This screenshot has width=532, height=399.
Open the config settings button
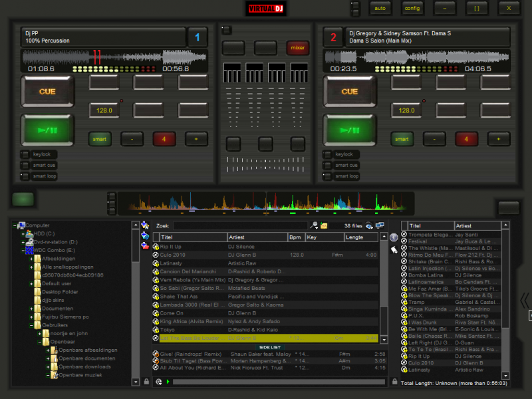[412, 8]
